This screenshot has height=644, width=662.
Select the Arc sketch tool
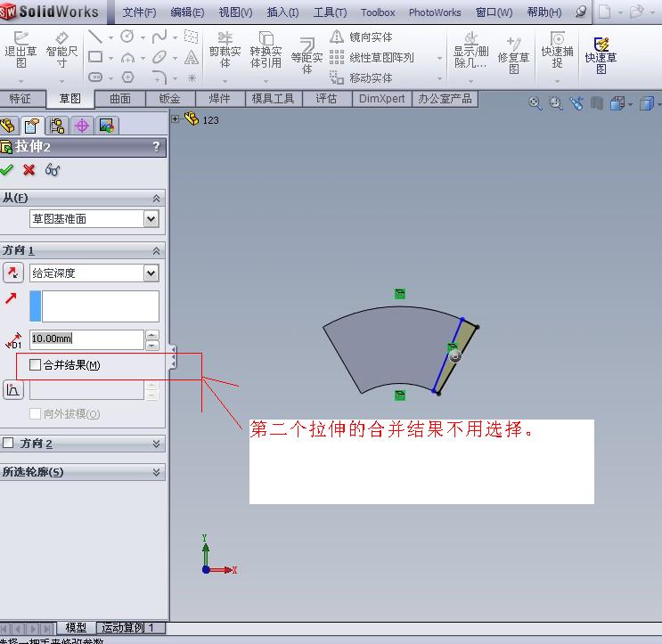[127, 57]
